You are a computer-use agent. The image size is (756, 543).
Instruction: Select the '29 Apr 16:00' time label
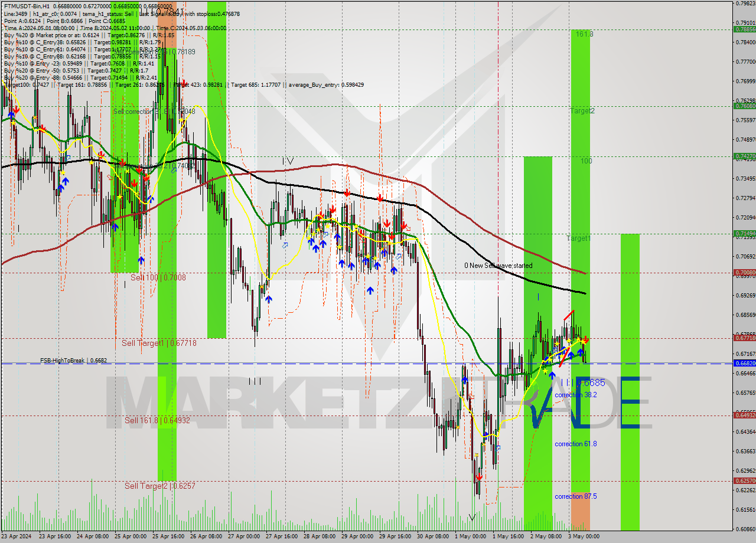point(395,537)
